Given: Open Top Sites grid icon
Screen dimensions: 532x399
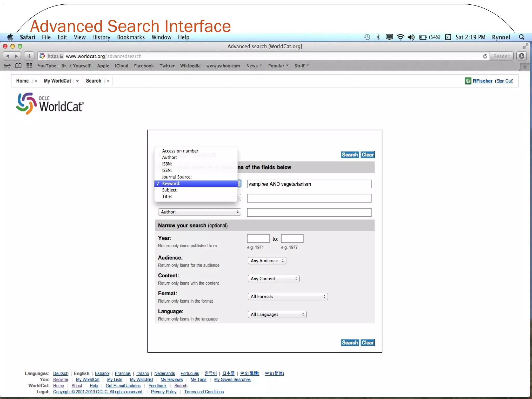Looking at the screenshot, I should coord(29,65).
